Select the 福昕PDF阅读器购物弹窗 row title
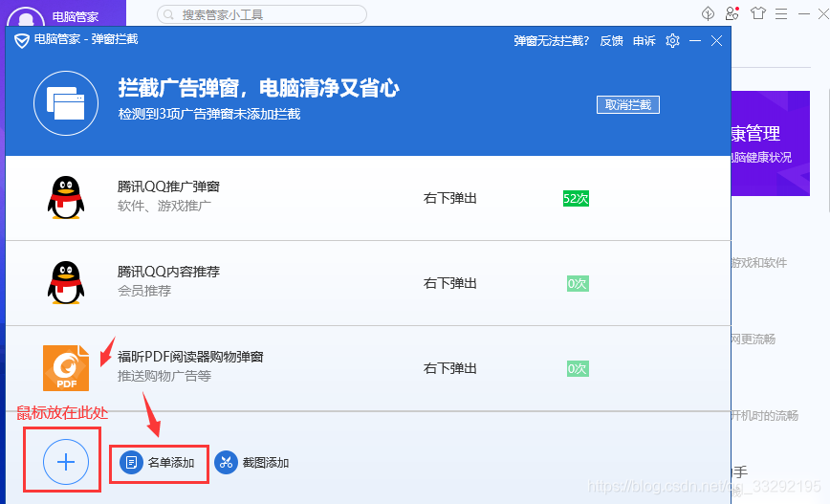This screenshot has height=504, width=830. (x=190, y=357)
